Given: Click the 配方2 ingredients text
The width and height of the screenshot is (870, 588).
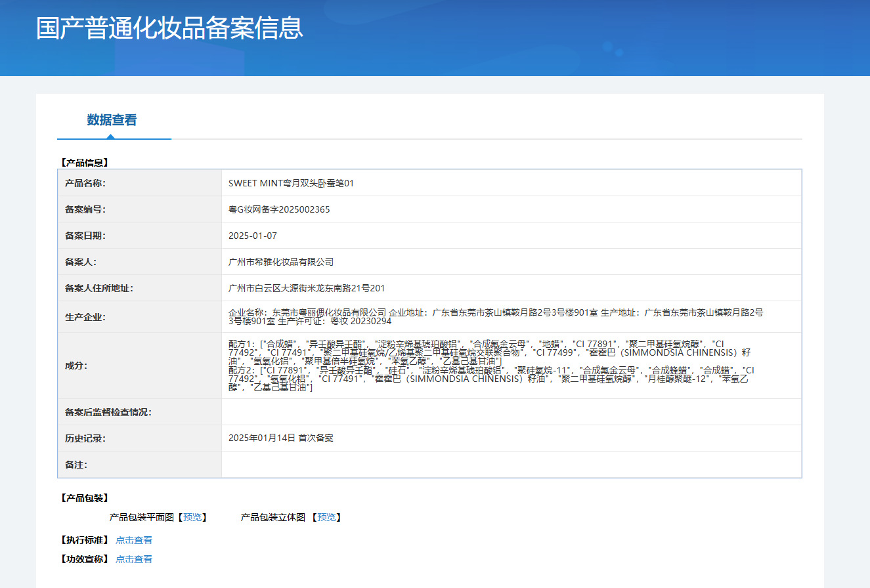Looking at the screenshot, I should coord(491,379).
